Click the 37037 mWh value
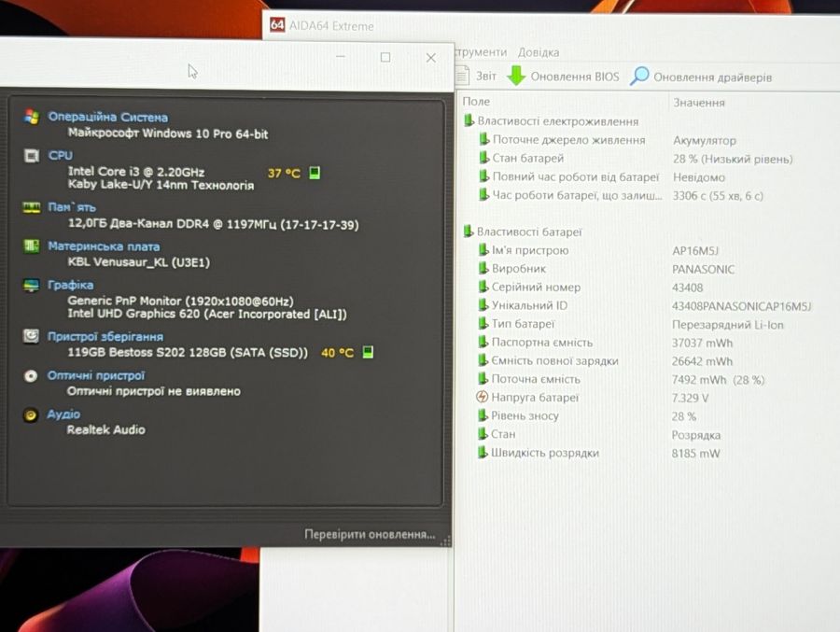 pos(702,343)
